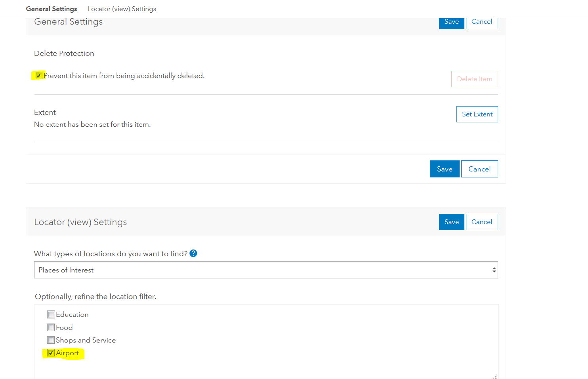Viewport: 588px width, 379px height.
Task: Uncheck the Airport filter checkbox
Action: pyautogui.click(x=51, y=353)
